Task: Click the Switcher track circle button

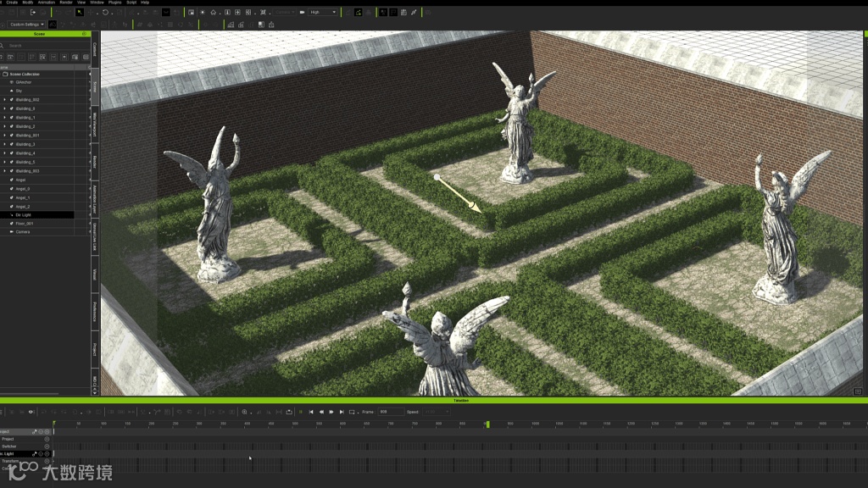Action: 47,446
